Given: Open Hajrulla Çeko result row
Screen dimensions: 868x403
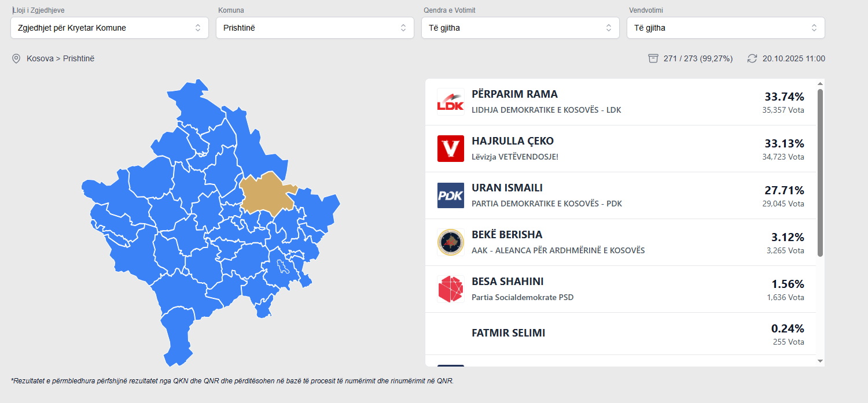Looking at the screenshot, I should (620, 149).
